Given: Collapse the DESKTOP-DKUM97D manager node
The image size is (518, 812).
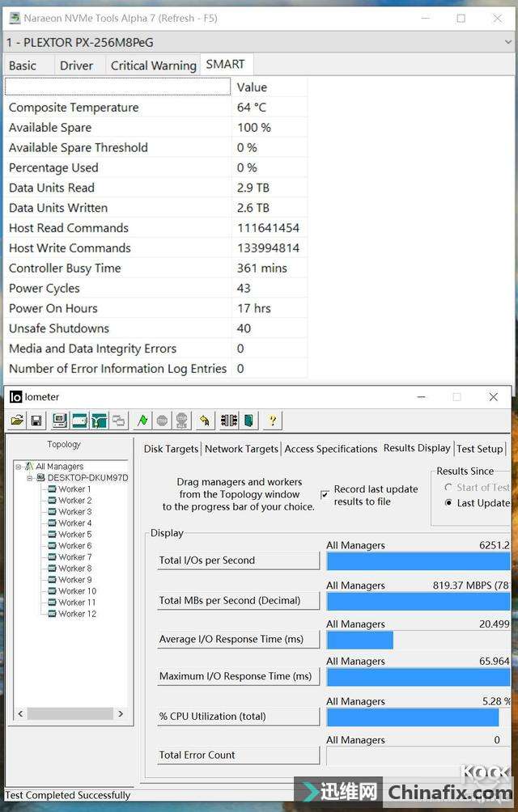Looking at the screenshot, I should point(30,477).
